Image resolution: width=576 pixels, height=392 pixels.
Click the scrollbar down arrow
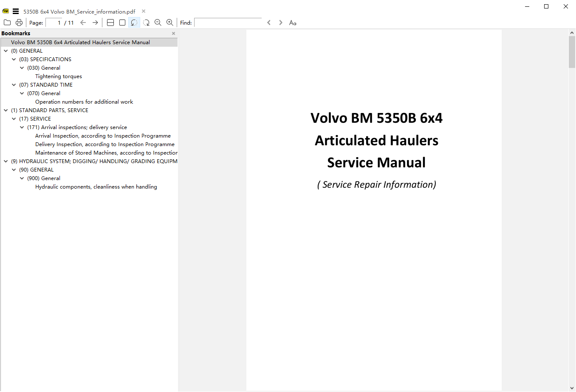572,388
